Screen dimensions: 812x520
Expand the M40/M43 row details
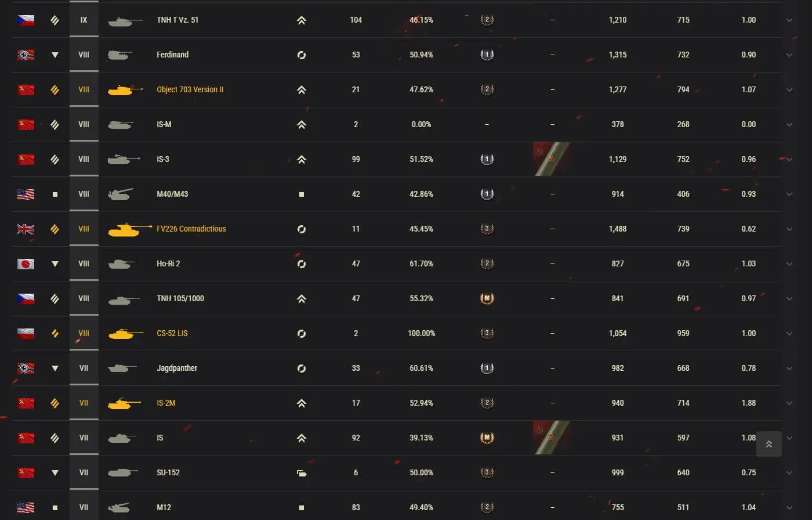(789, 194)
